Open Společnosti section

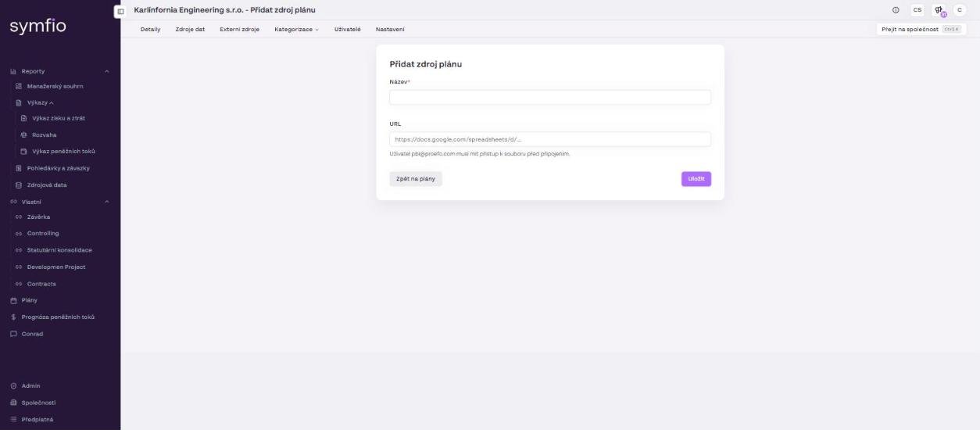point(38,403)
